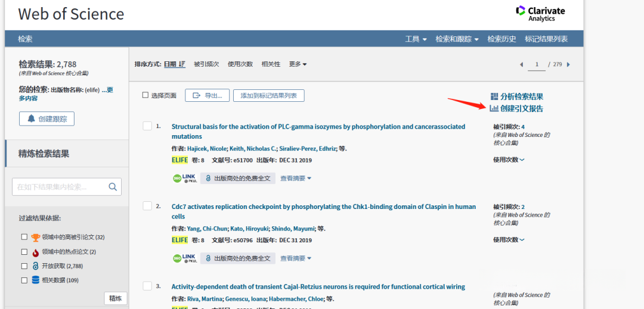
Task: Open the 检索 menu item
Action: pyautogui.click(x=25, y=39)
